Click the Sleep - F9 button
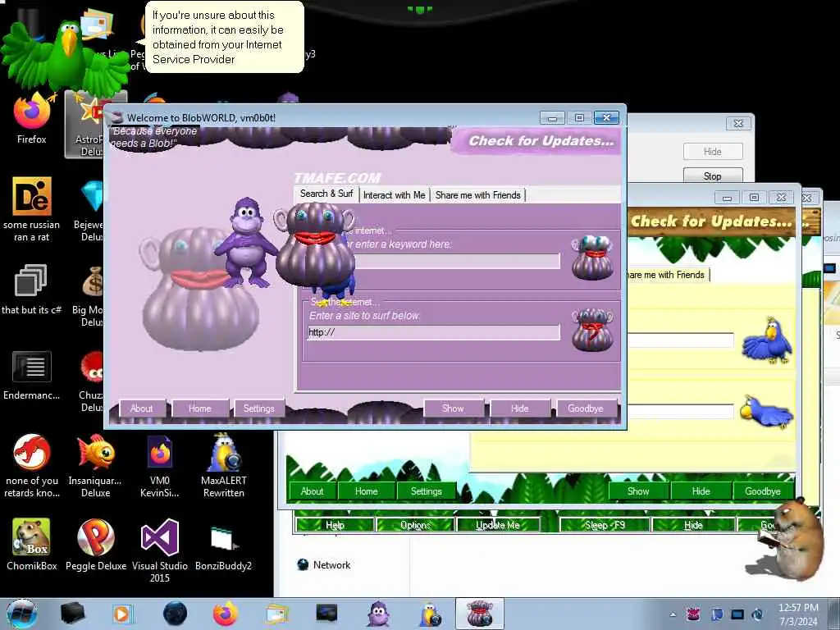 point(605,525)
